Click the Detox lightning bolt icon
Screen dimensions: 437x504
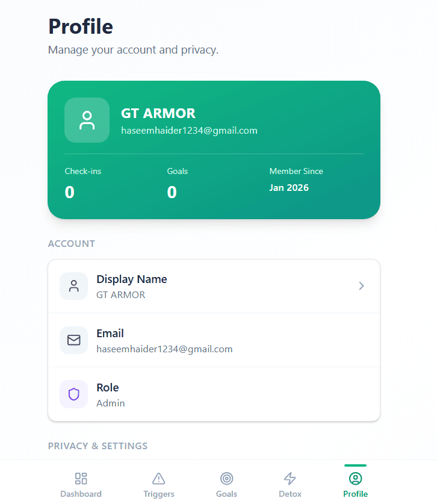point(290,479)
